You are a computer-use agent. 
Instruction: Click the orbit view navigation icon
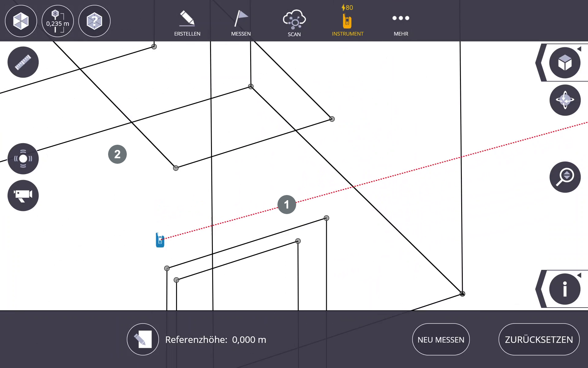(x=565, y=100)
